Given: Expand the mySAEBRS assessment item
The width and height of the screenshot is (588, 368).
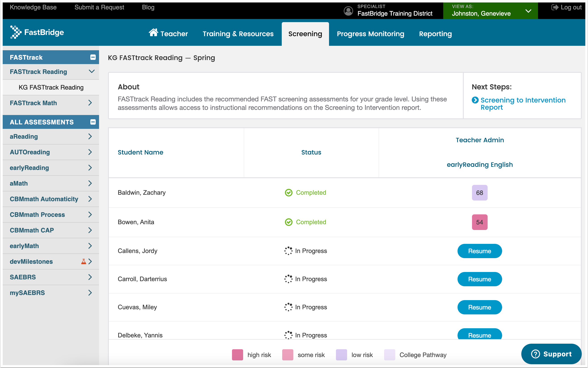Looking at the screenshot, I should (x=51, y=293).
